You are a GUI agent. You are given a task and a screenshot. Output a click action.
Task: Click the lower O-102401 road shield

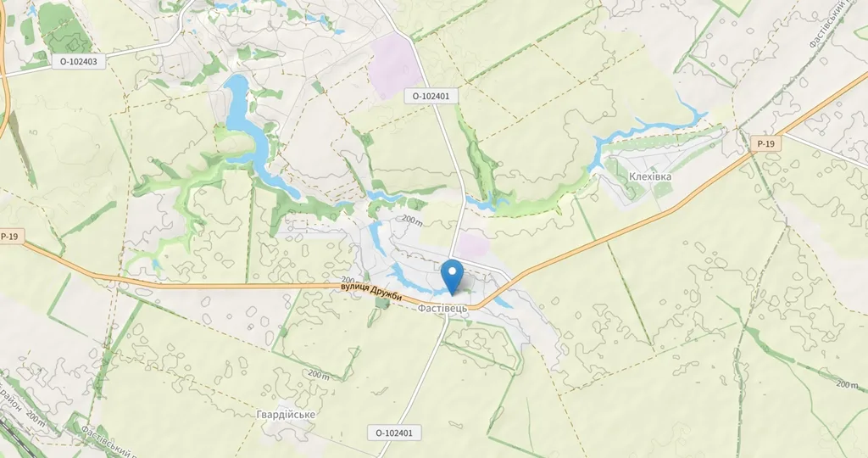pos(394,433)
